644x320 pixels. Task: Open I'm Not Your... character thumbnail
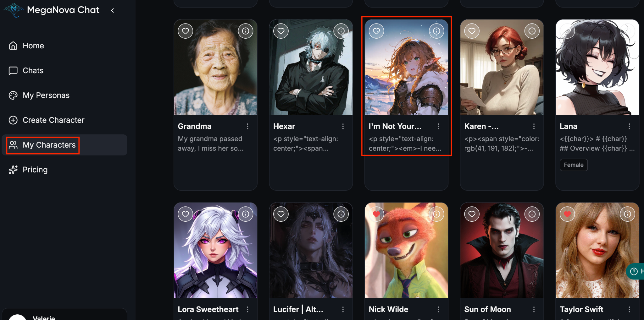coord(406,67)
